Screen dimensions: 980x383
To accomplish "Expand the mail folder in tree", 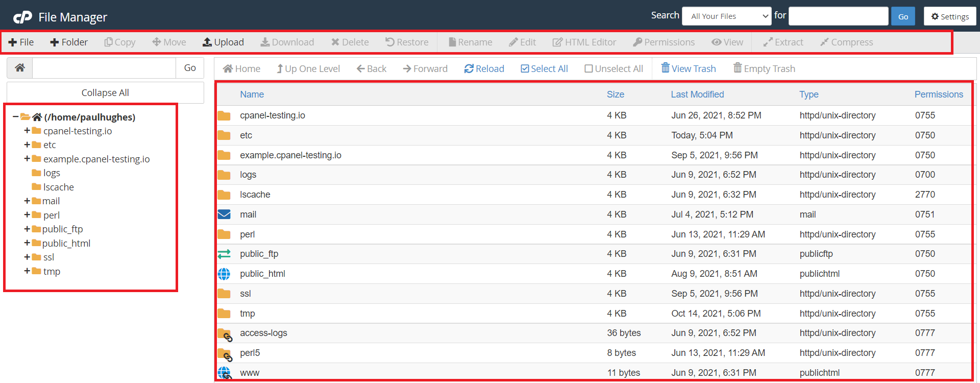I will (27, 201).
